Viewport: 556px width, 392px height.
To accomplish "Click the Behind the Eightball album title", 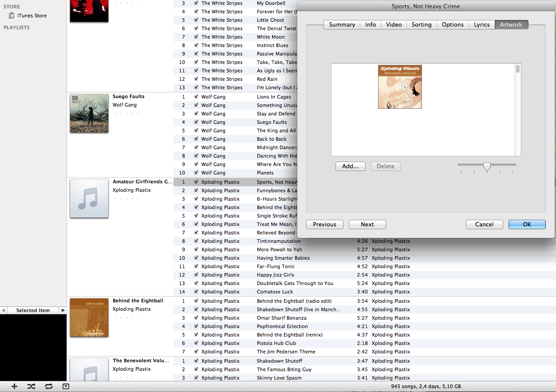I will pyautogui.click(x=138, y=301).
